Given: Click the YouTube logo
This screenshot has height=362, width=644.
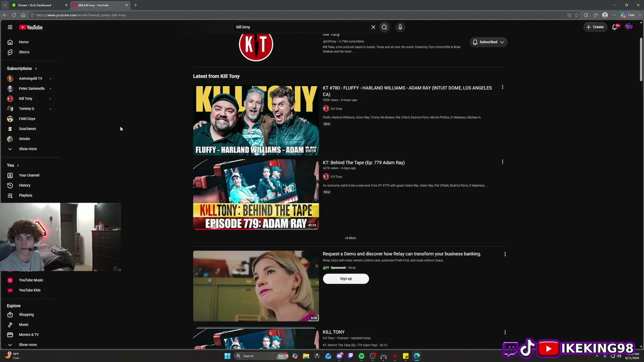Looking at the screenshot, I should 31,27.
